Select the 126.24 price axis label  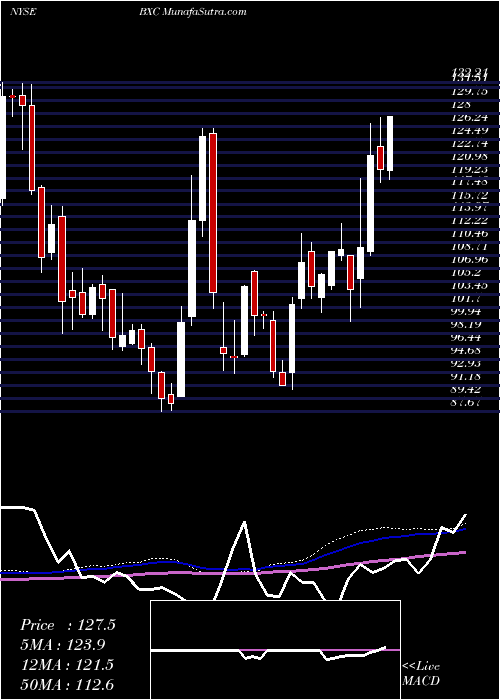(470, 117)
